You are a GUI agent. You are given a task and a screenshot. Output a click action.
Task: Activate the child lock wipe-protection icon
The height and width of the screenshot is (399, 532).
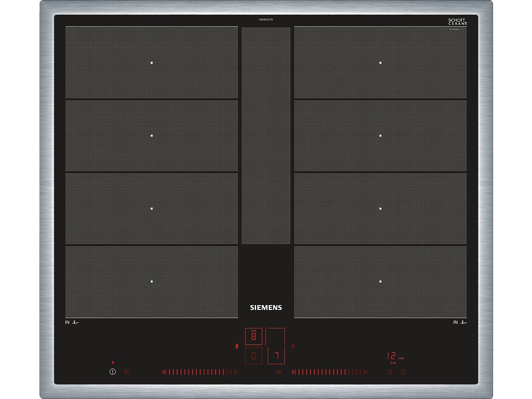(126, 372)
